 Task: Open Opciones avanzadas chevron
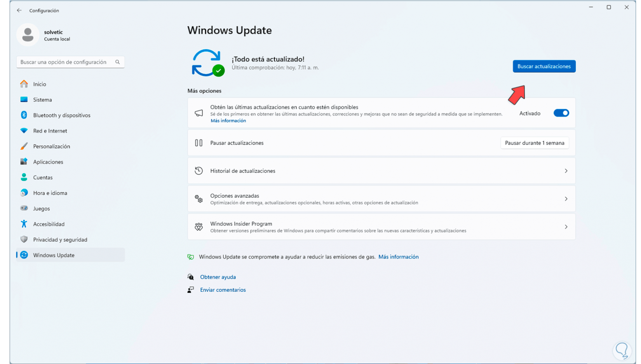point(566,199)
